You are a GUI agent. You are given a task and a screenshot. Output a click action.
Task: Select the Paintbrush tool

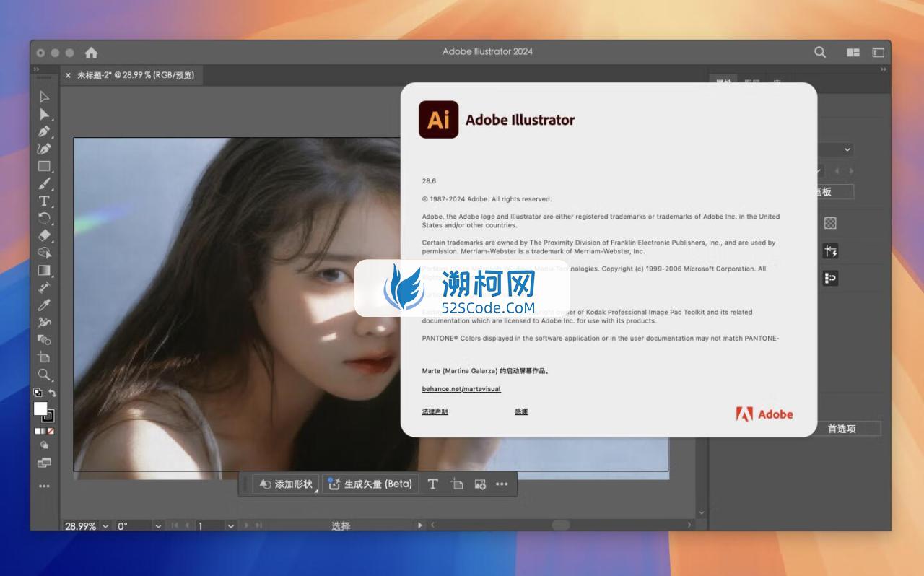(44, 183)
